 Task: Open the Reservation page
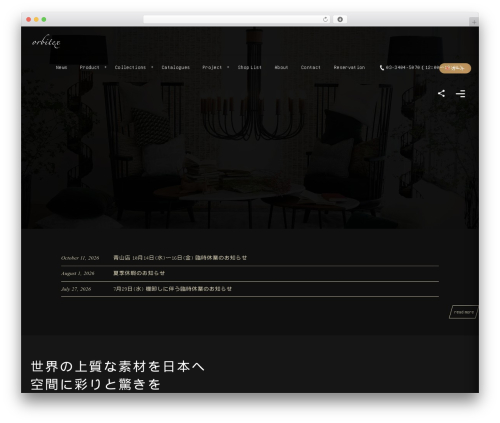click(349, 67)
